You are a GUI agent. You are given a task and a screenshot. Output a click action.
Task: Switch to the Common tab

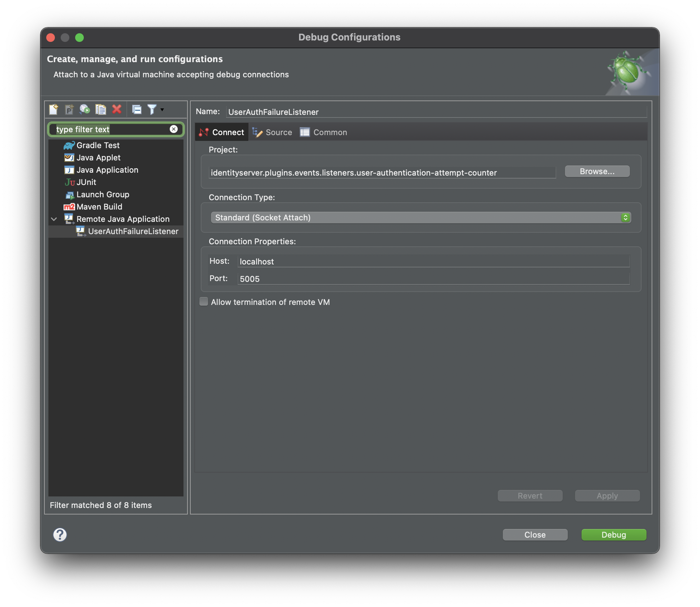pos(324,132)
